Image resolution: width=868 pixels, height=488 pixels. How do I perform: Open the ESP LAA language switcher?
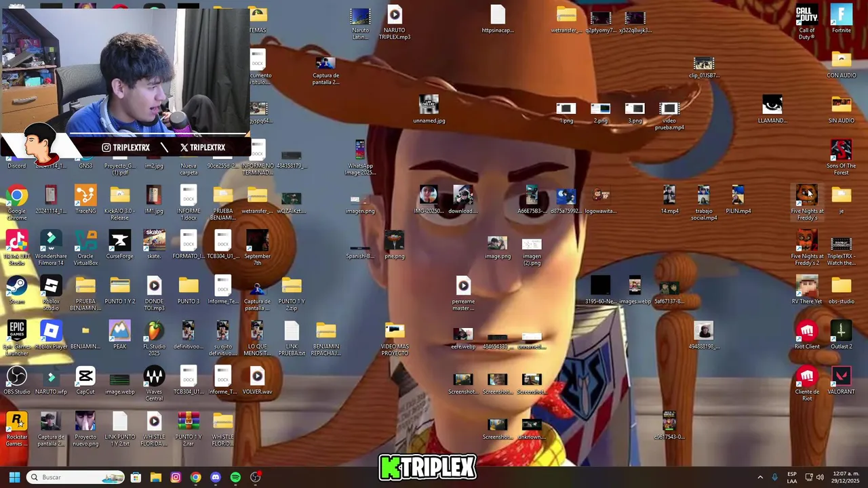(x=792, y=477)
